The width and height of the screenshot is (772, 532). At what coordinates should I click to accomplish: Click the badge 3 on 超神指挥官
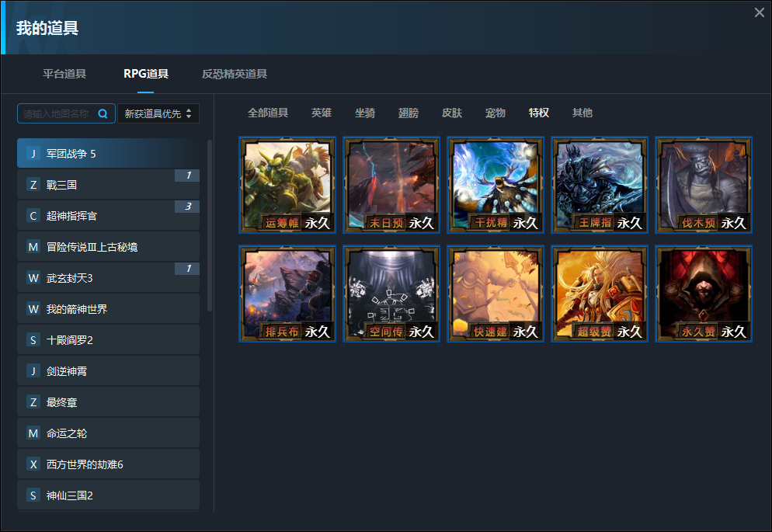coord(188,207)
